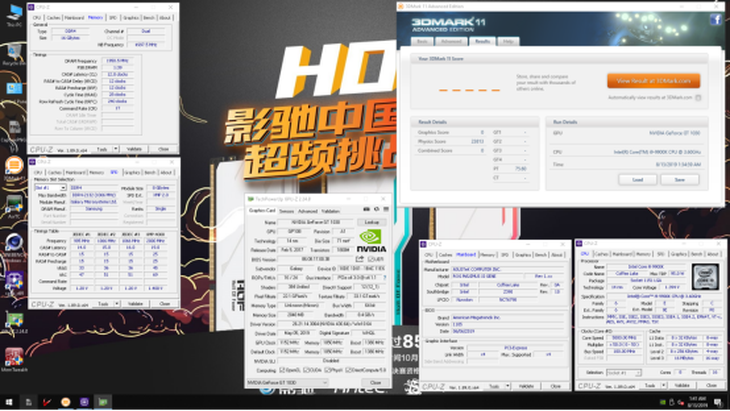
Task: Click the NVIDIA logo in GPU-Z
Action: 371,241
